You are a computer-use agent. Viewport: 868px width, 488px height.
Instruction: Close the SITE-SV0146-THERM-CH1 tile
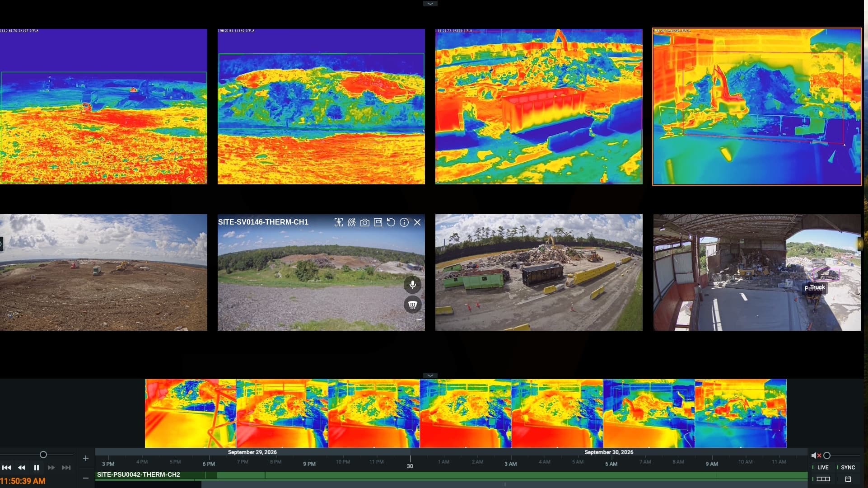[417, 222]
